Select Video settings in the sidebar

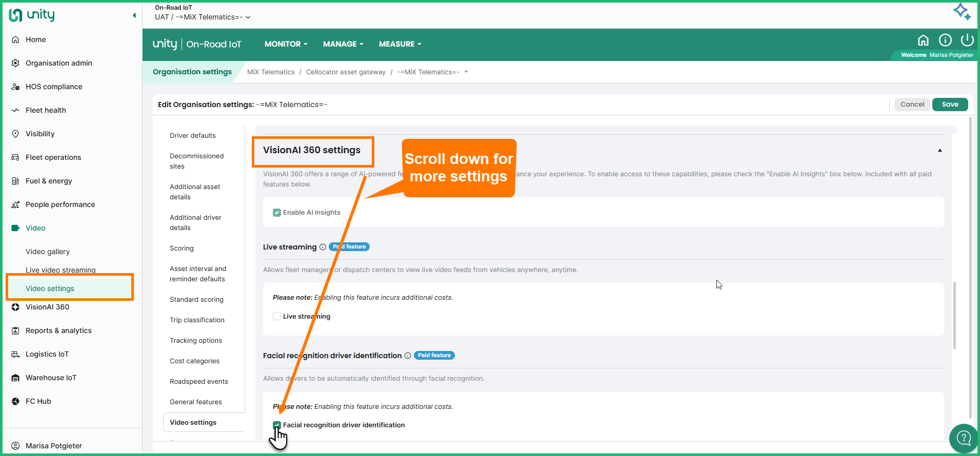click(50, 288)
